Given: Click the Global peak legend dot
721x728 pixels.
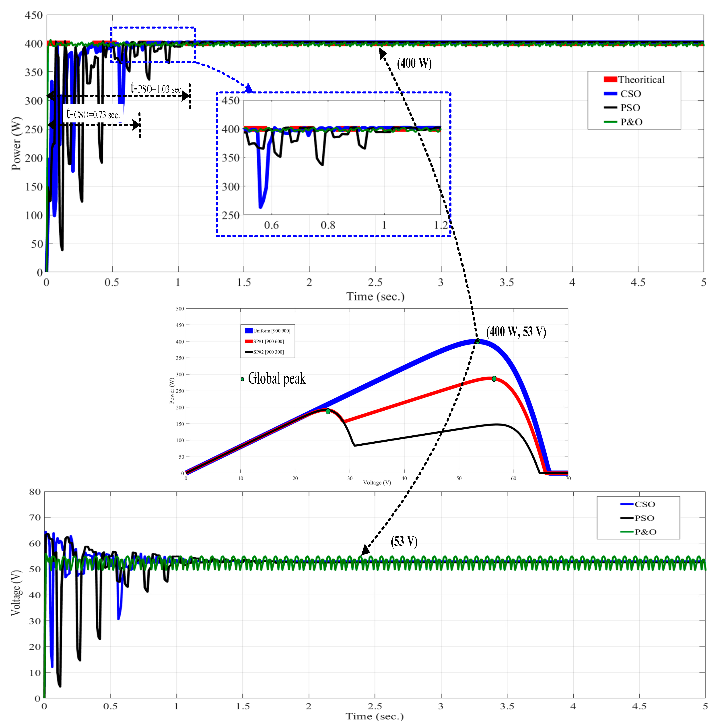Looking at the screenshot, I should click(242, 379).
